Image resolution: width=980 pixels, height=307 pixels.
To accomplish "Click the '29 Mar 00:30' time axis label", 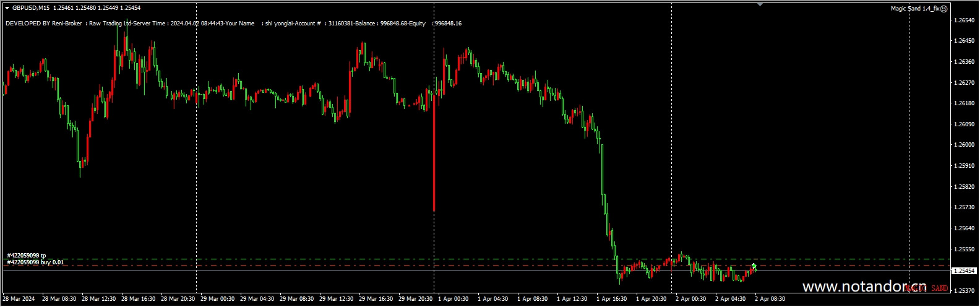I will coord(218,299).
